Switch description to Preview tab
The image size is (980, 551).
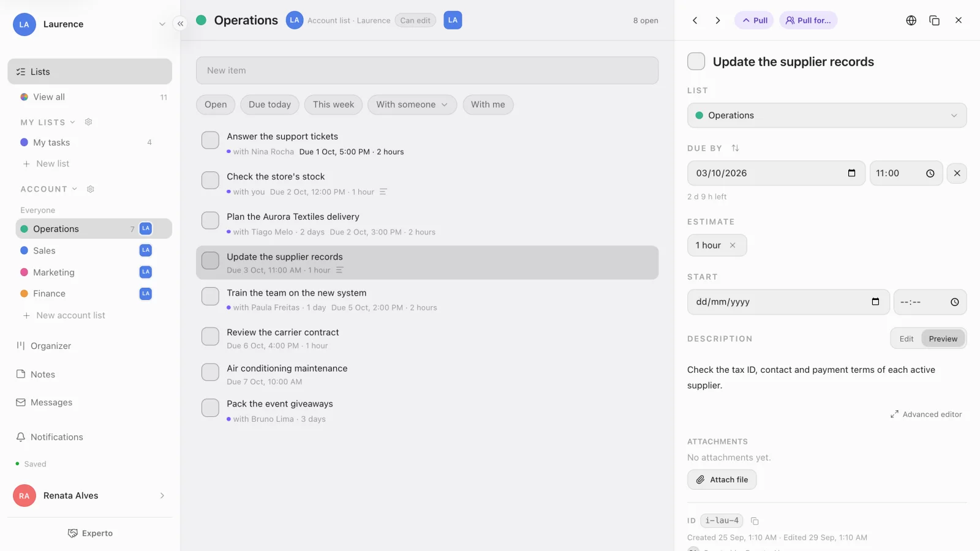(x=943, y=339)
